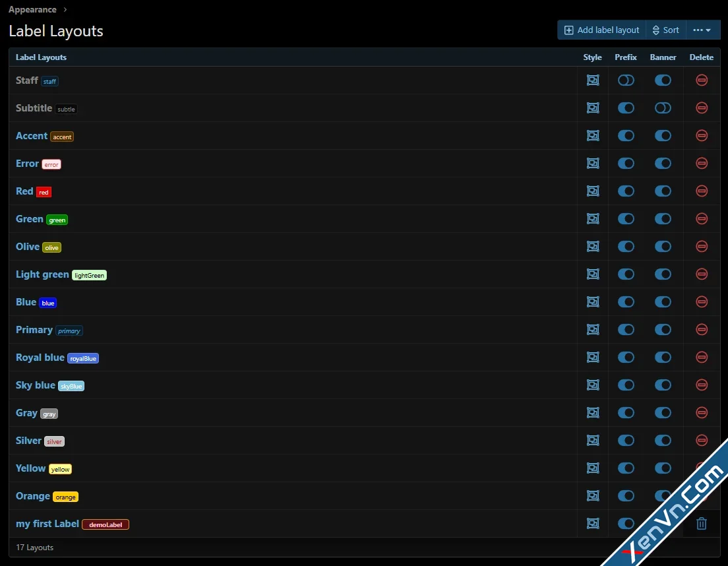Click the 17 Layouts footer text
The height and width of the screenshot is (566, 728).
pyautogui.click(x=34, y=547)
